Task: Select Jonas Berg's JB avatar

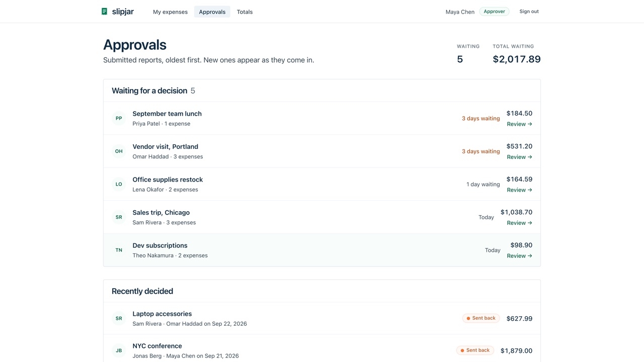Action: click(119, 350)
